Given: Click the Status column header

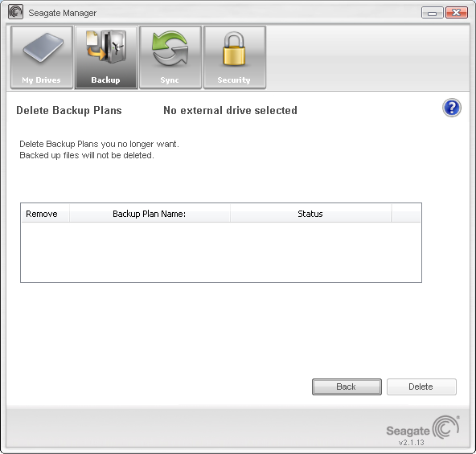Looking at the screenshot, I should pyautogui.click(x=310, y=214).
